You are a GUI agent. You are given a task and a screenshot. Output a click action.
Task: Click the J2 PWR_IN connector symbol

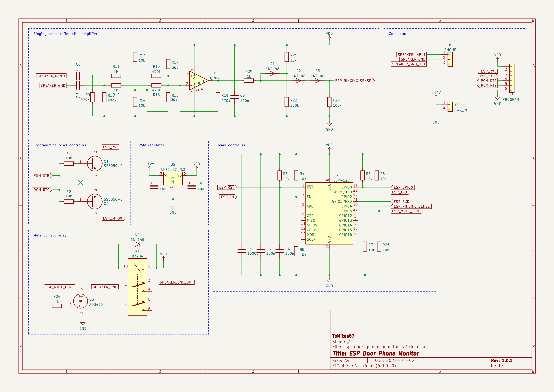[x=450, y=106]
